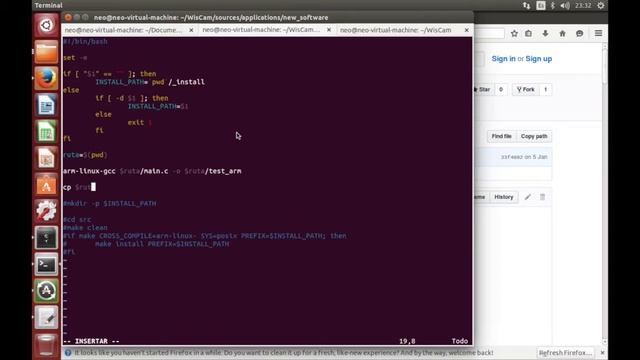
Task: Click the cursor position '19,8' in status line
Action: [x=407, y=341]
